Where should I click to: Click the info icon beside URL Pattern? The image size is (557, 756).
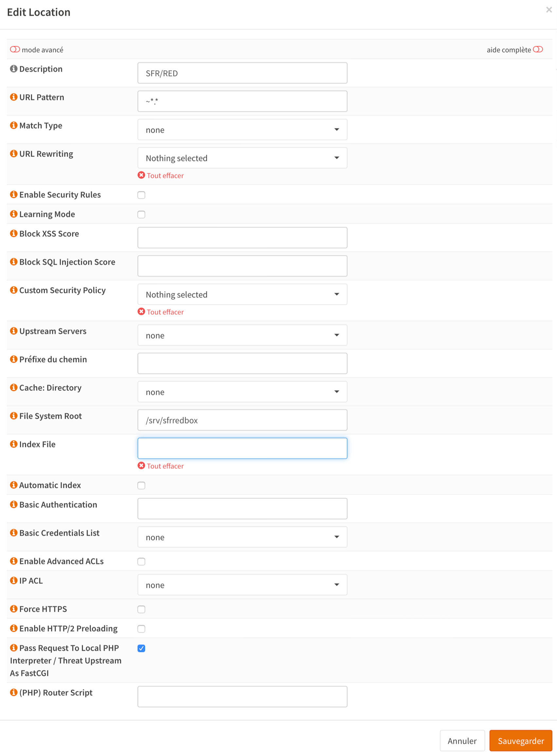tap(13, 97)
